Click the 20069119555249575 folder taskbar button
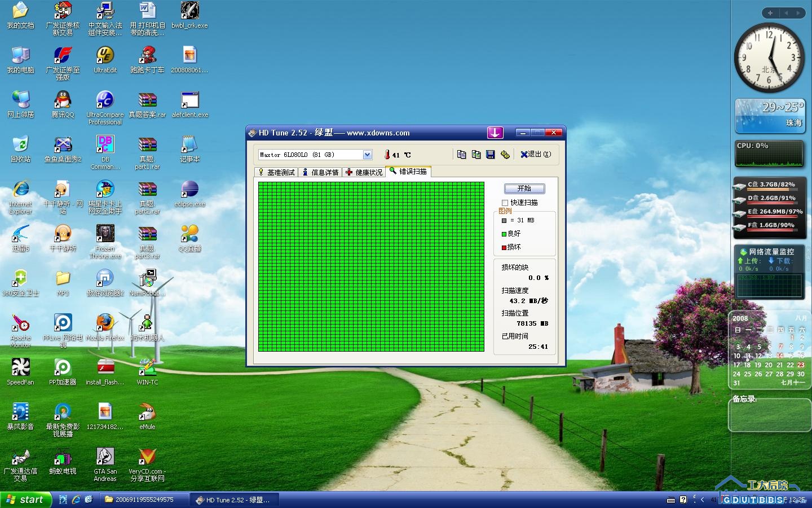 [144, 500]
